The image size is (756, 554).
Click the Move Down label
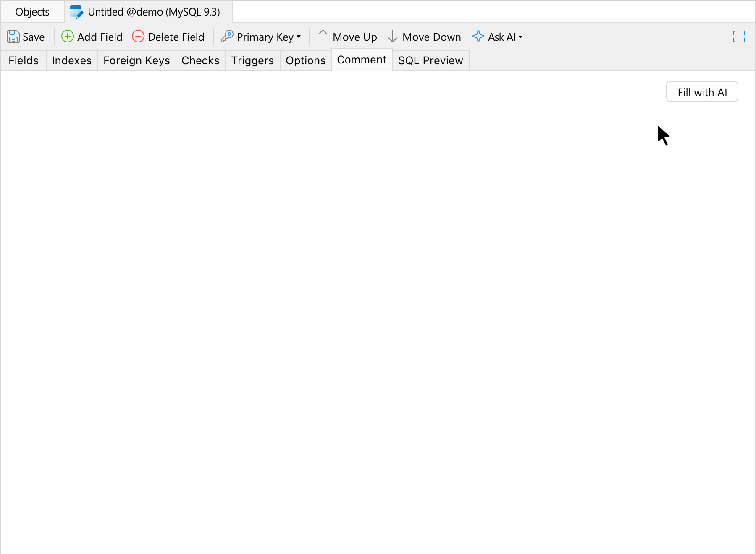pyautogui.click(x=432, y=37)
